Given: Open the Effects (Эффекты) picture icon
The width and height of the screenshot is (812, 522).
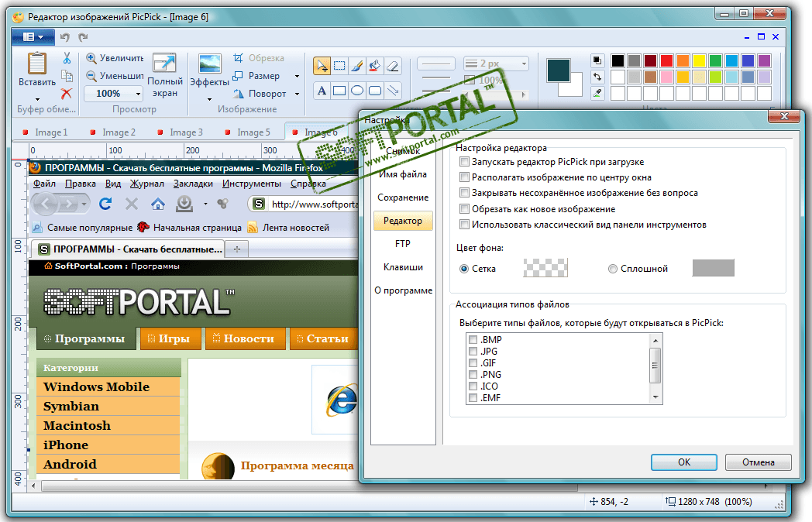Looking at the screenshot, I should coord(210,64).
